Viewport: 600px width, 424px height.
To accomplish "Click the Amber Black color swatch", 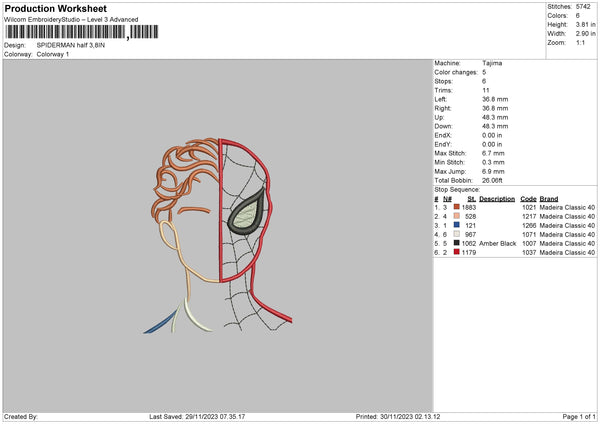I will point(457,243).
